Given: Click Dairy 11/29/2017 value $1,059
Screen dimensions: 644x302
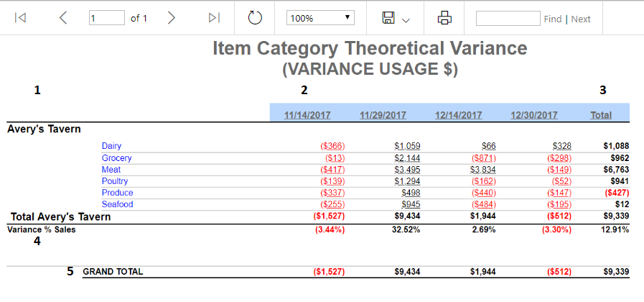Looking at the screenshot, I should point(407,146).
